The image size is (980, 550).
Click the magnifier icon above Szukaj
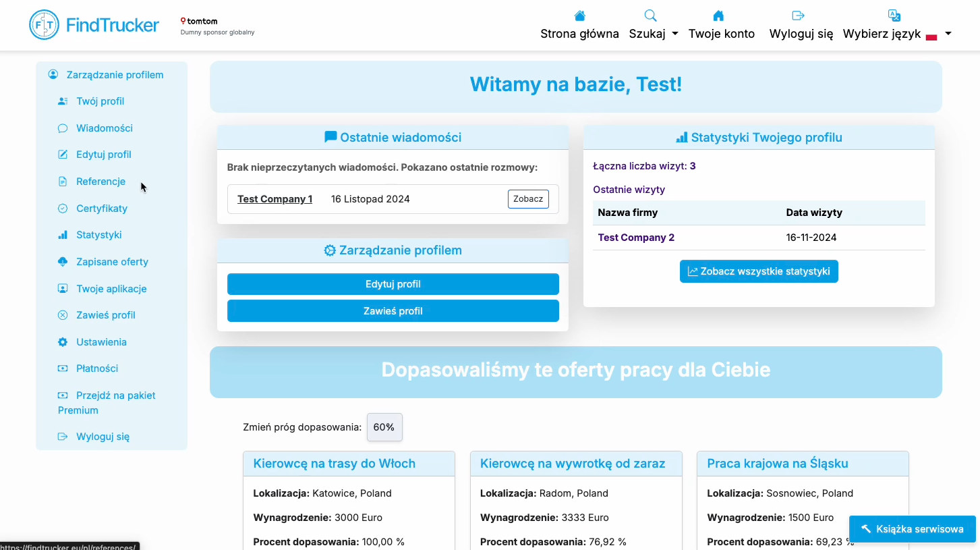point(650,16)
